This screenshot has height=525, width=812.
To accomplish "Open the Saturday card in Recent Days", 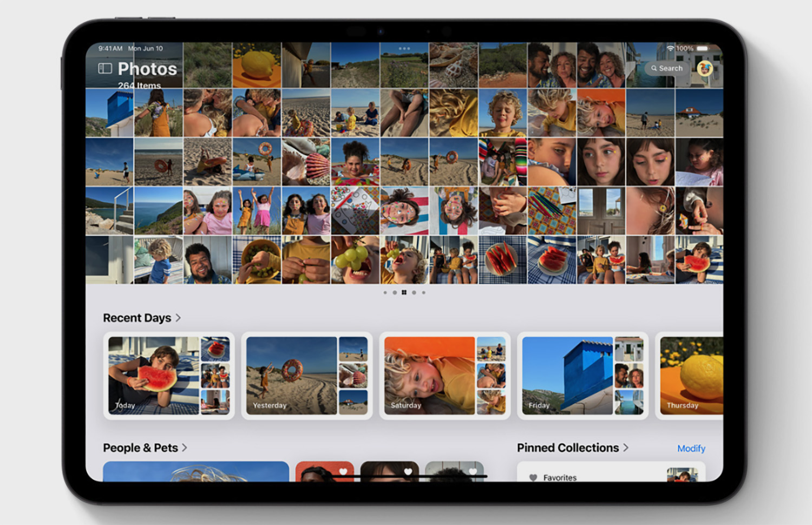I will coord(445,376).
